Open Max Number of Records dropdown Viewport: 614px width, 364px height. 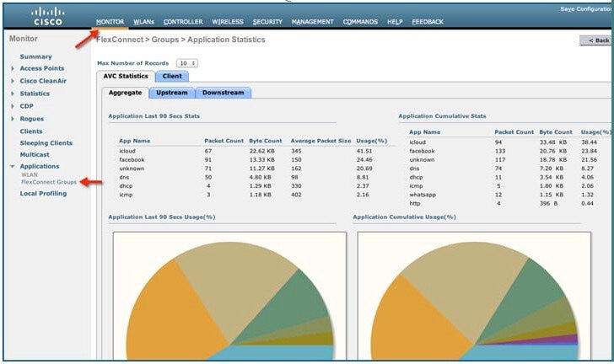[187, 63]
